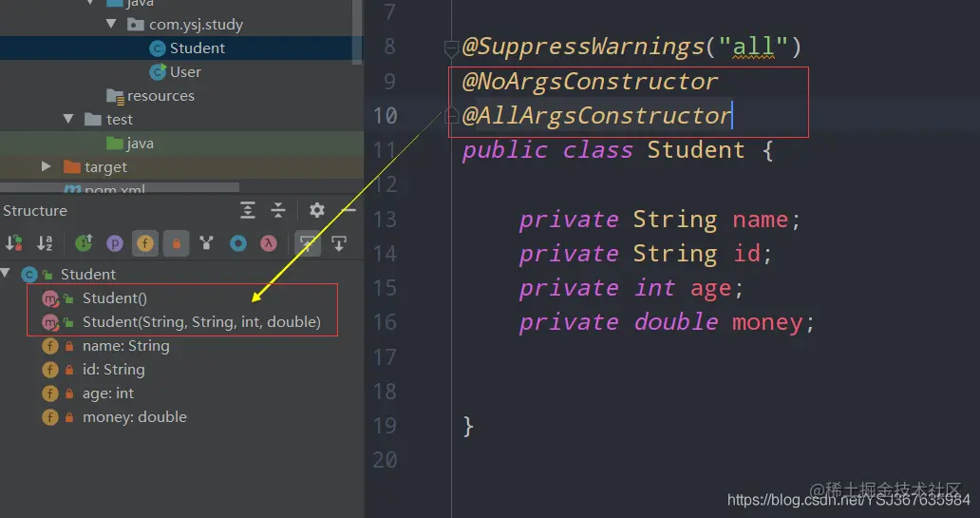This screenshot has height=518, width=980.
Task: Click field icon beside id: String
Action: (50, 369)
